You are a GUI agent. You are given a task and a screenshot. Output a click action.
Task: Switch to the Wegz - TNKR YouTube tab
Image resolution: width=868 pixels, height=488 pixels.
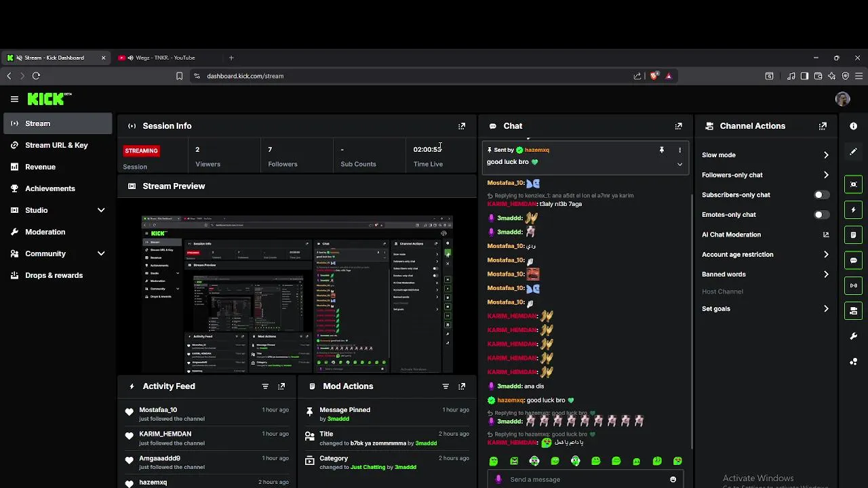tap(166, 58)
